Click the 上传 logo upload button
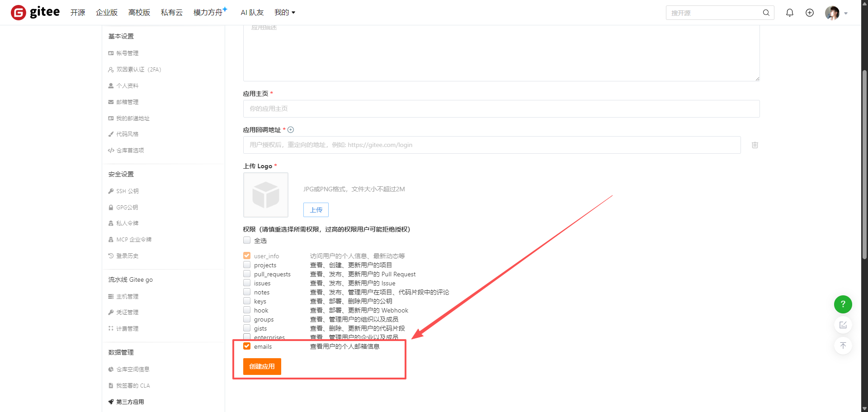Image resolution: width=868 pixels, height=412 pixels. coord(316,210)
